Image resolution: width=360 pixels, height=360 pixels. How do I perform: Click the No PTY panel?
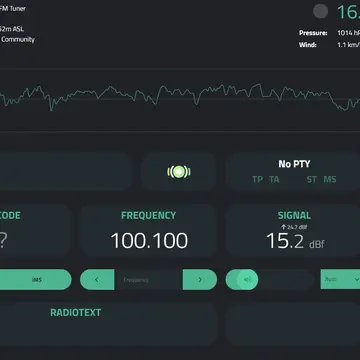(293, 172)
